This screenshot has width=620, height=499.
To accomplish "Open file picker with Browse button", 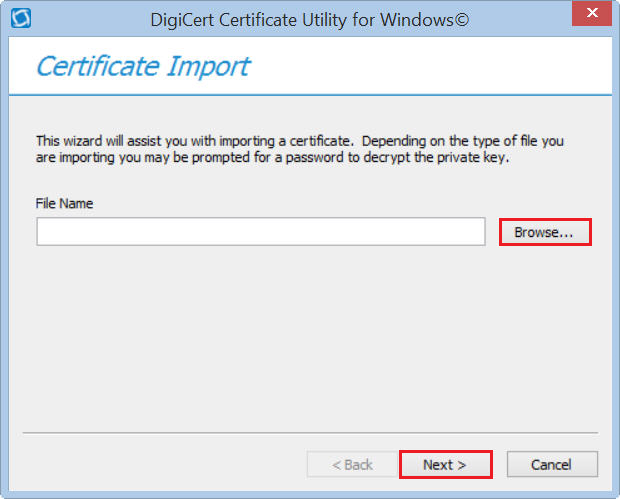I will (x=544, y=232).
